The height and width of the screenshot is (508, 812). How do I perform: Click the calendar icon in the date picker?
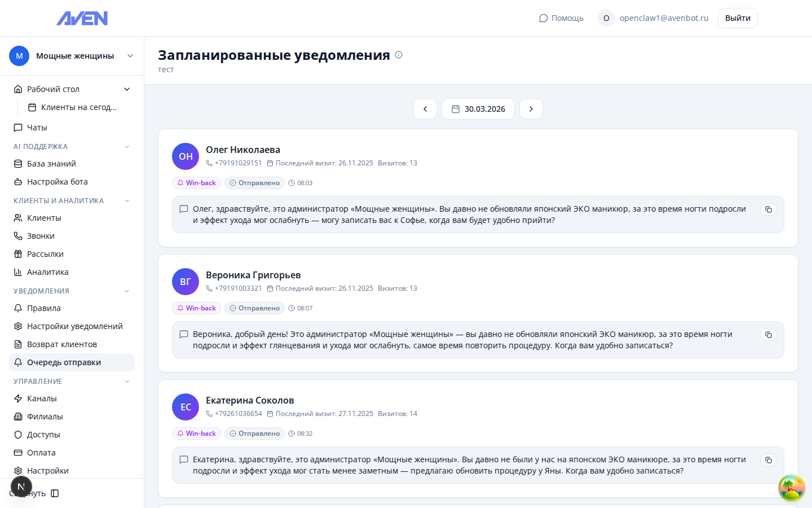pos(456,108)
